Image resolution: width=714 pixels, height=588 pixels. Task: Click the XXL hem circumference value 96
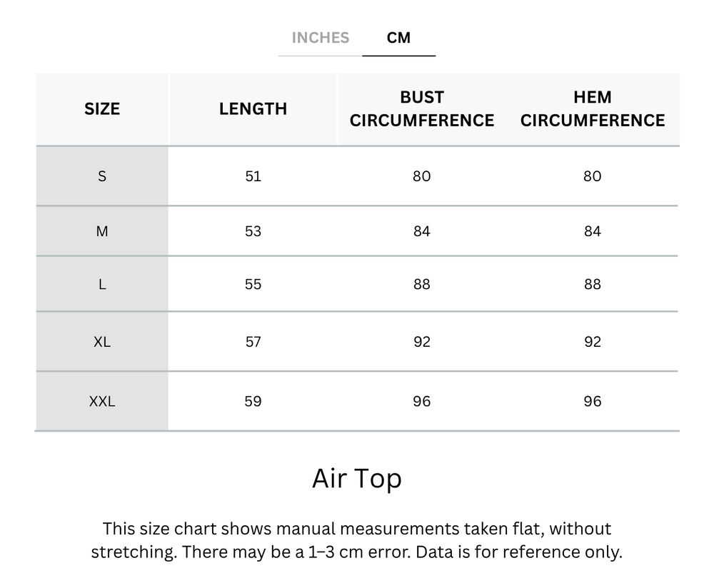click(x=593, y=401)
